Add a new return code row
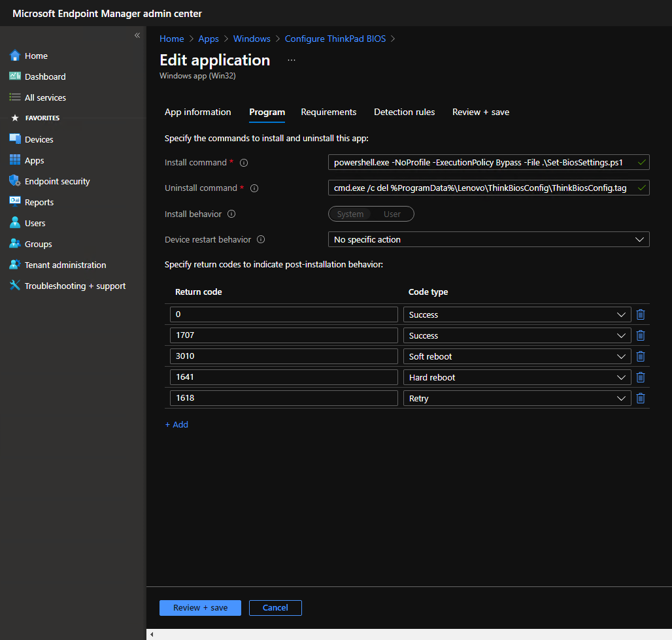The width and height of the screenshot is (672, 640). 176,425
